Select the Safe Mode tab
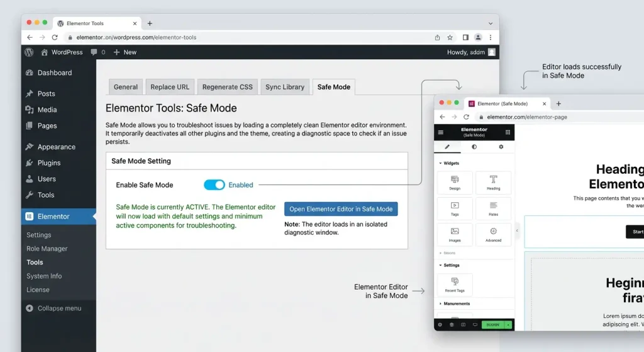 tap(334, 87)
